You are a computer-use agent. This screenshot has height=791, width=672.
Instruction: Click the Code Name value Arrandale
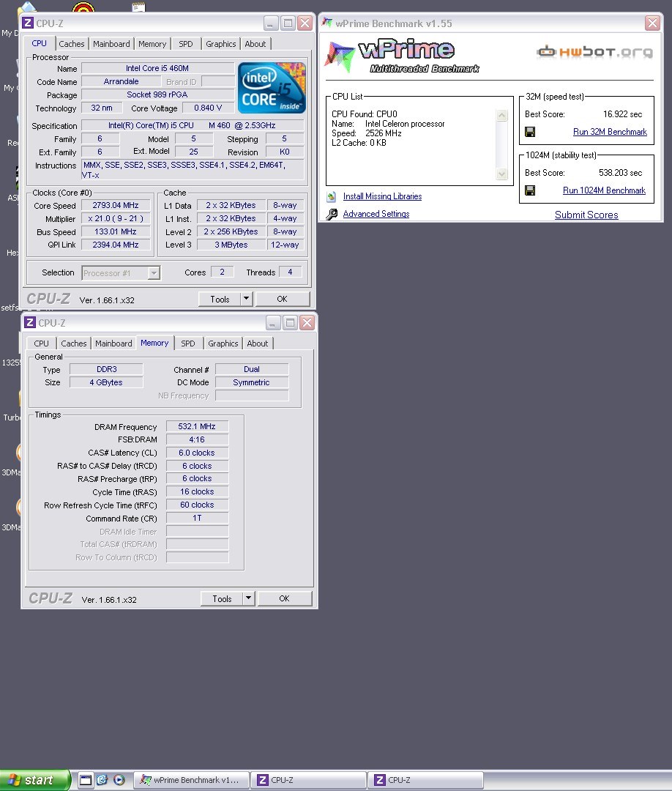121,81
